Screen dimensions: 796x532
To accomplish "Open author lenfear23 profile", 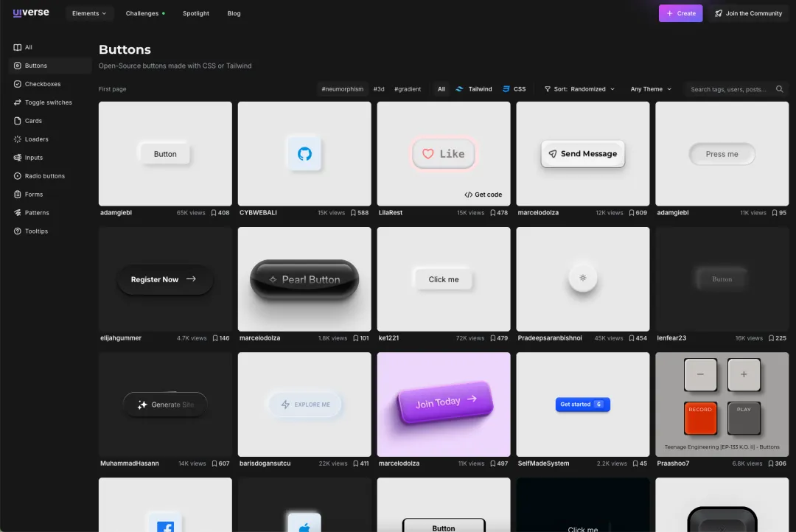I will pyautogui.click(x=671, y=338).
